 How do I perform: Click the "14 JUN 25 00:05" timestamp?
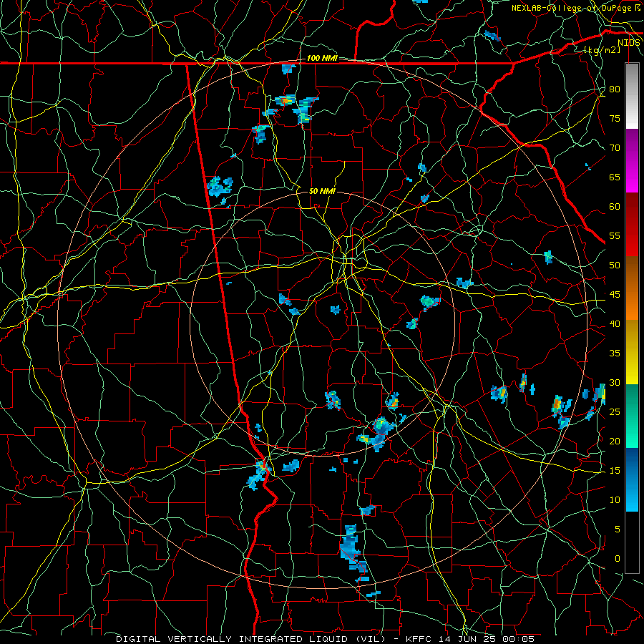[x=487, y=639]
